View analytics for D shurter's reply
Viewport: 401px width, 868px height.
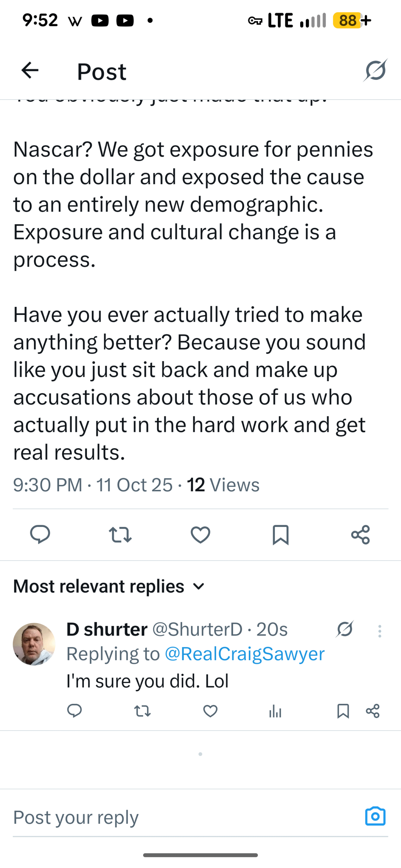[x=275, y=711]
